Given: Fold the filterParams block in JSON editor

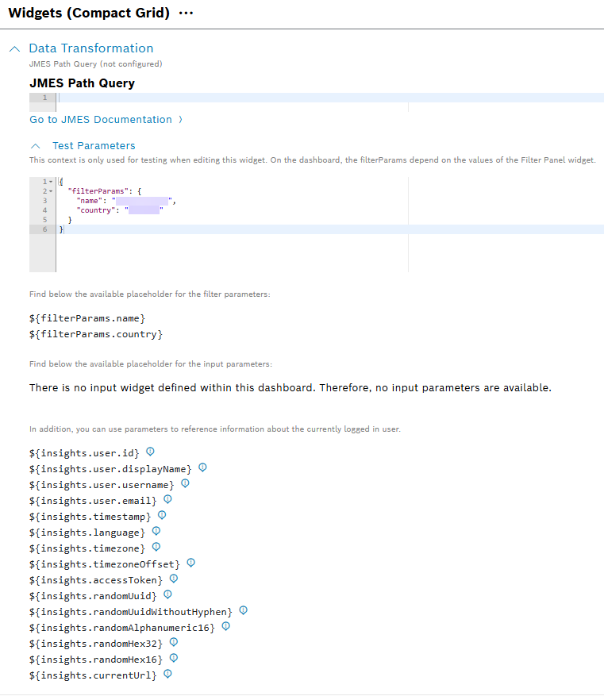Looking at the screenshot, I should (51, 191).
